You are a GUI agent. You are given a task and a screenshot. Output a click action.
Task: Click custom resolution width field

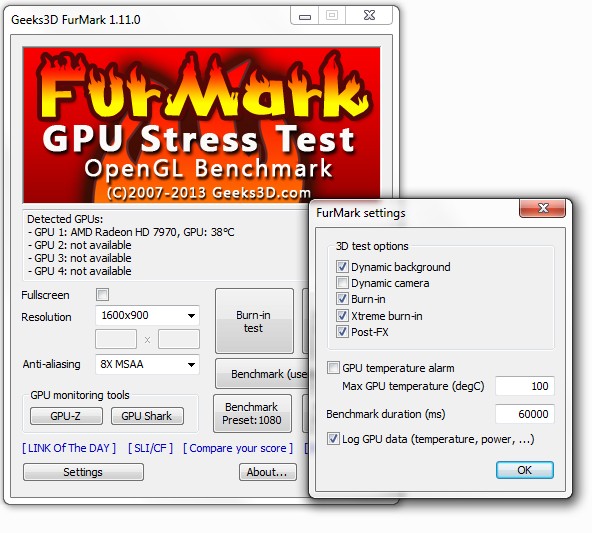[116, 339]
